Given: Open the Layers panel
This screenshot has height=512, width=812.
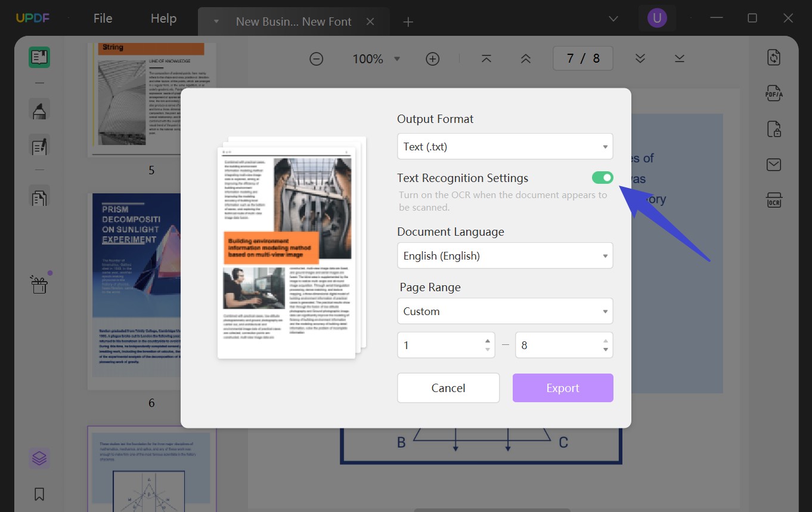Looking at the screenshot, I should 39,458.
